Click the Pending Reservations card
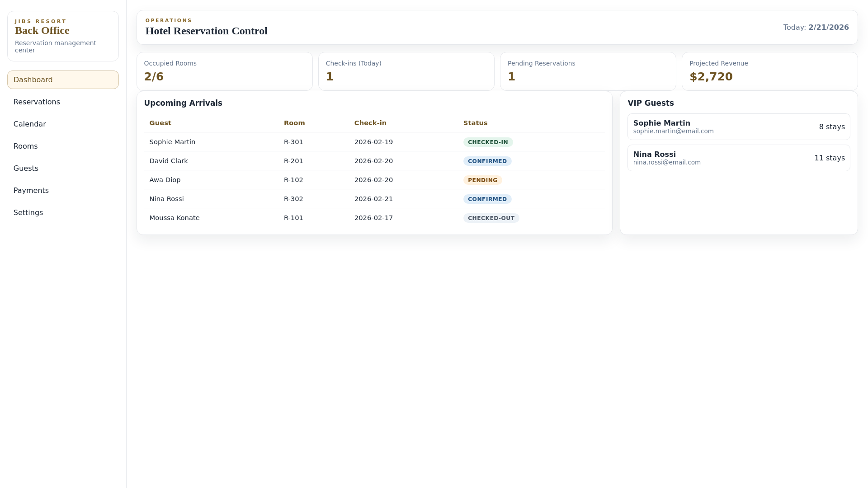The height and width of the screenshot is (488, 868). (x=588, y=71)
